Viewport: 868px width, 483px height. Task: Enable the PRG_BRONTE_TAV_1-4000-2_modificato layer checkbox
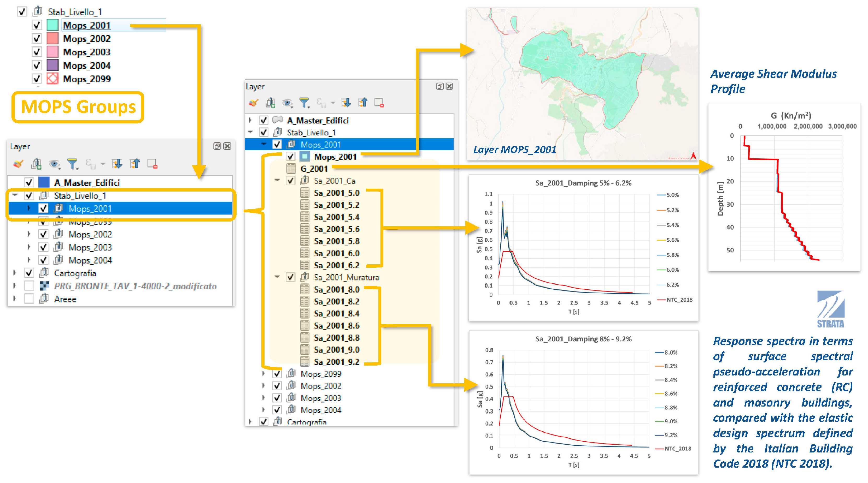[29, 286]
